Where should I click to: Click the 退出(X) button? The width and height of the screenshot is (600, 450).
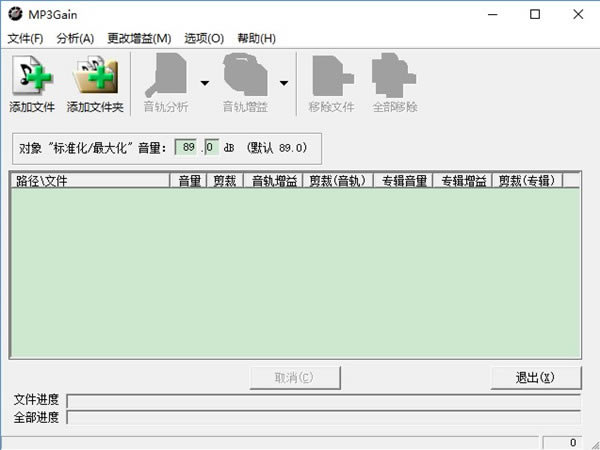click(536, 378)
